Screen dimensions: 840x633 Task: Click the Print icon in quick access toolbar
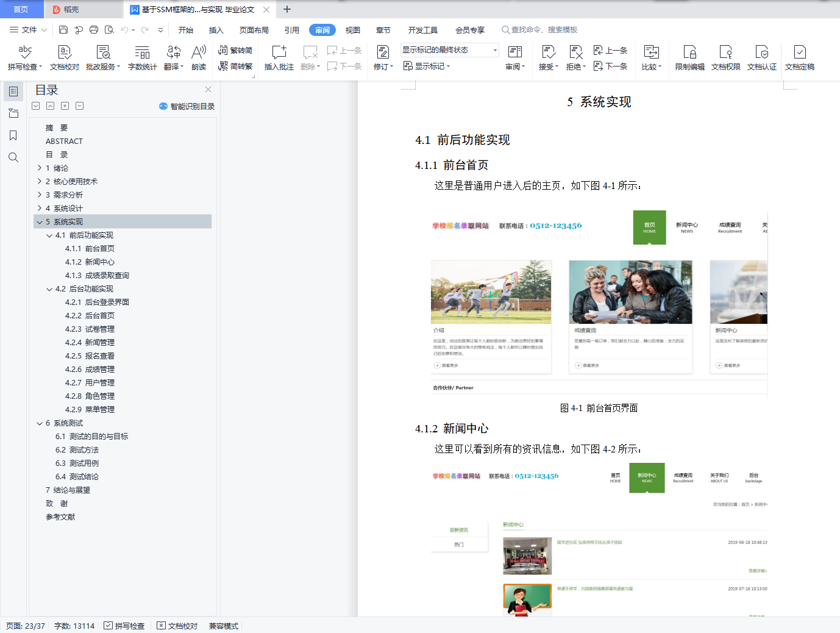(94, 30)
